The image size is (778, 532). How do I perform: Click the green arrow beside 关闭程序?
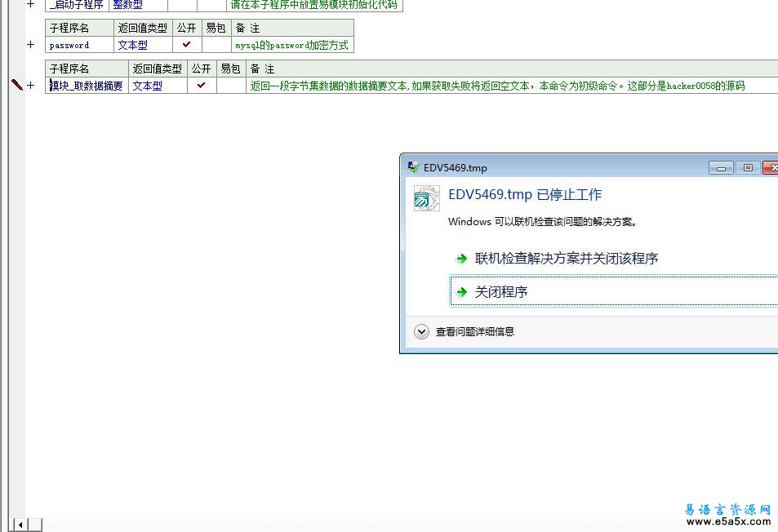click(x=462, y=291)
